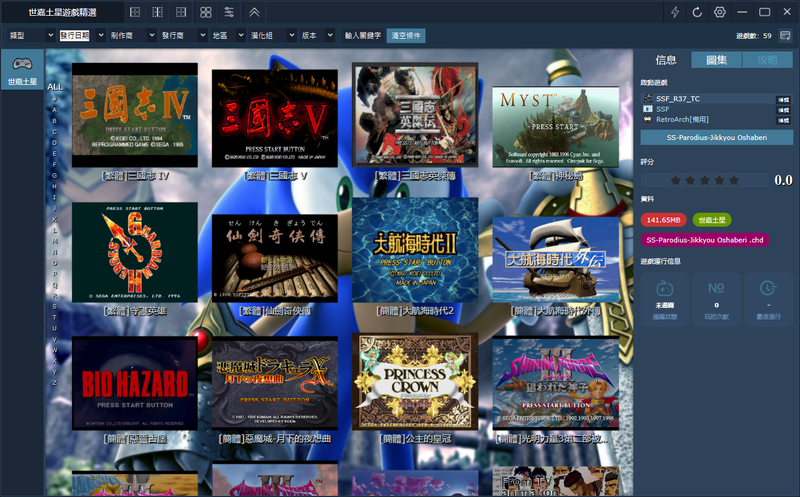Filter games by letter M

pos(55,241)
